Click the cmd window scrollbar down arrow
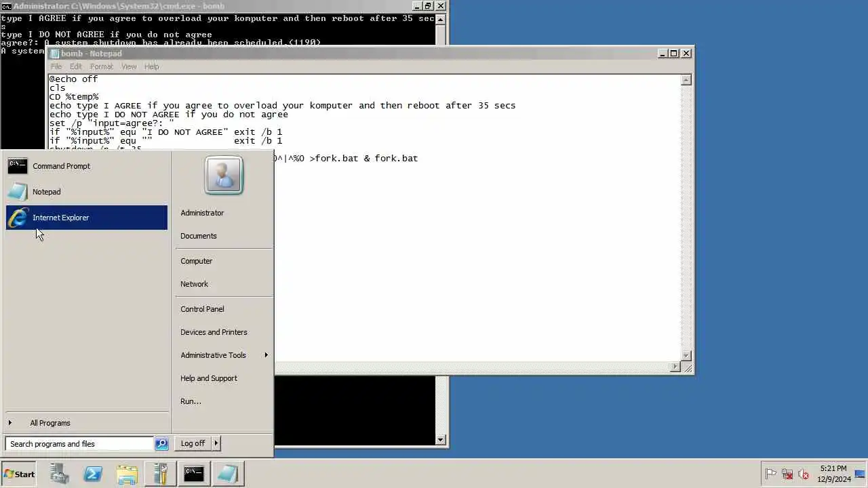868x488 pixels. [x=441, y=440]
